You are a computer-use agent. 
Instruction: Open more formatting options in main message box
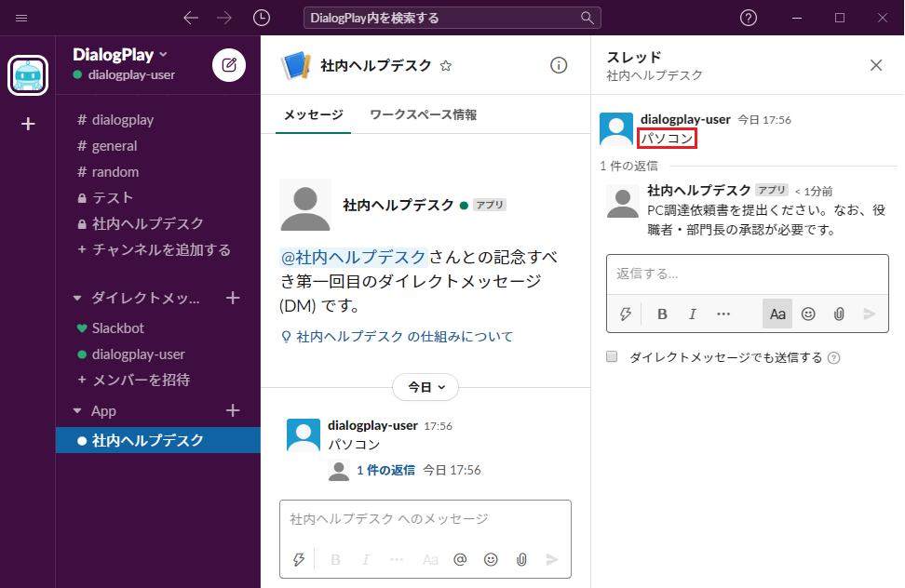tap(397, 559)
